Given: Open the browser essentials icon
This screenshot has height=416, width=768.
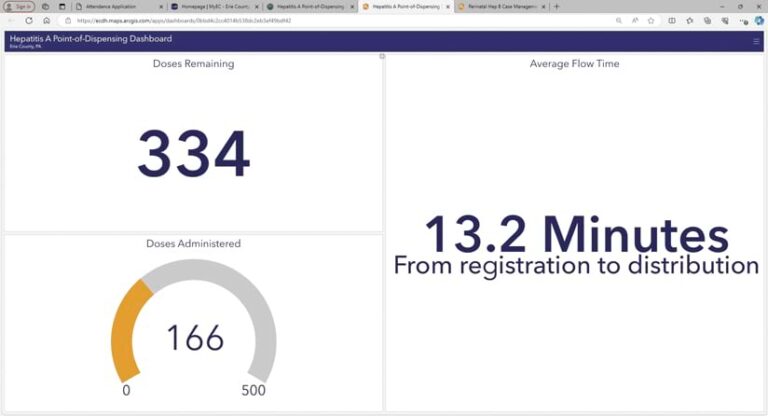Looking at the screenshot, I should 725,21.
